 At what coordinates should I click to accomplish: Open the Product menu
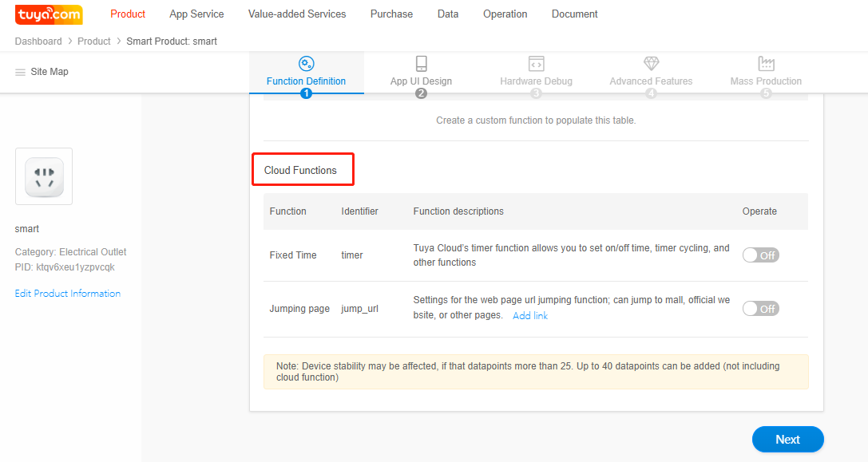[128, 14]
